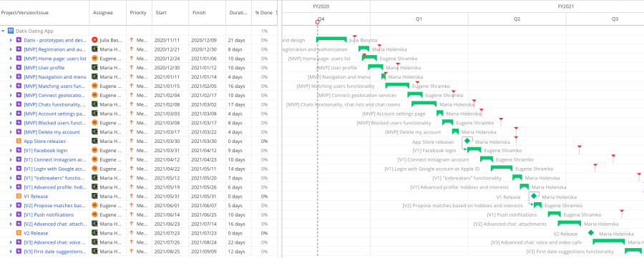The height and width of the screenshot is (258, 644).
Task: Click finish date 2021/09/09 in last row
Action: tap(203, 252)
